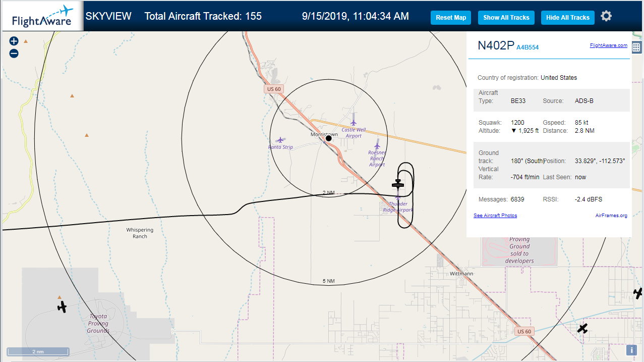Click the Distance value 2.8 NM
The width and height of the screenshot is (644, 362).
(x=584, y=131)
